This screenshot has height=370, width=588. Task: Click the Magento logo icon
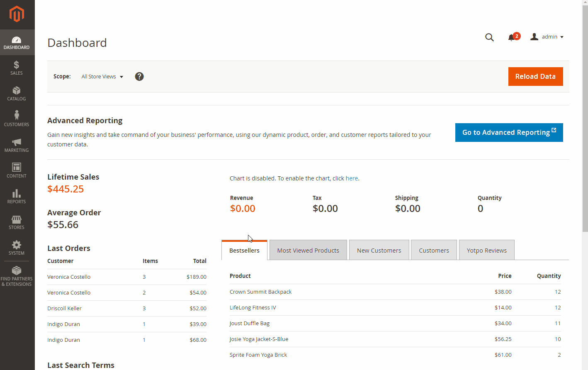pos(17,14)
